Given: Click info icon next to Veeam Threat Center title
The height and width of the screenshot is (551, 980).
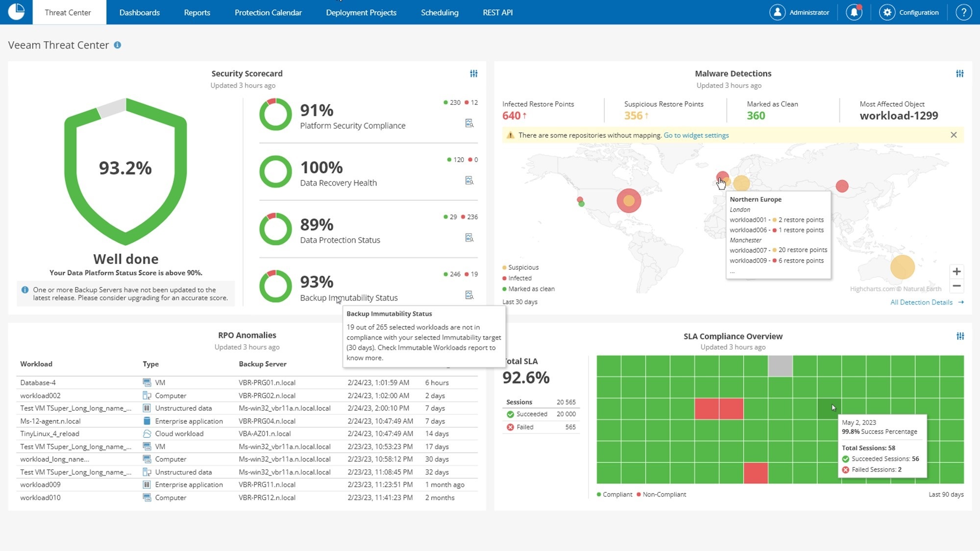Looking at the screenshot, I should [118, 45].
